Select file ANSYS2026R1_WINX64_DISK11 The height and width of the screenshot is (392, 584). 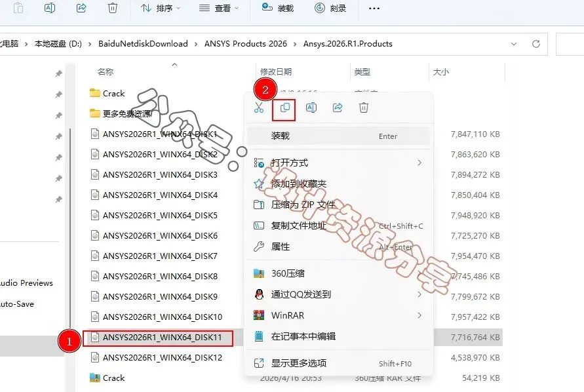coord(157,337)
